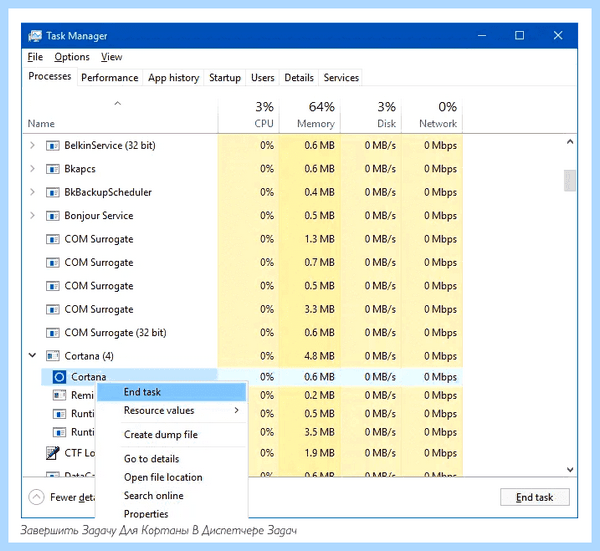
Task: Choose Create dump file in context menu
Action: click(x=171, y=435)
